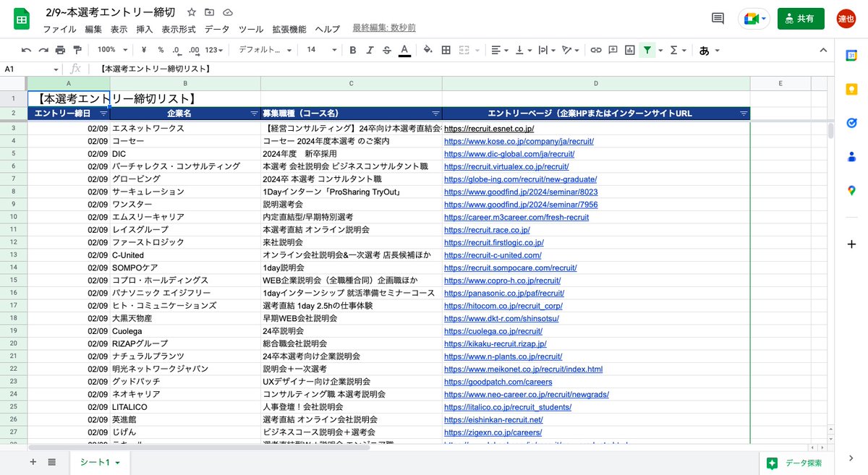This screenshot has height=475, width=868.
Task: Open the comment history icon
Action: pos(718,19)
